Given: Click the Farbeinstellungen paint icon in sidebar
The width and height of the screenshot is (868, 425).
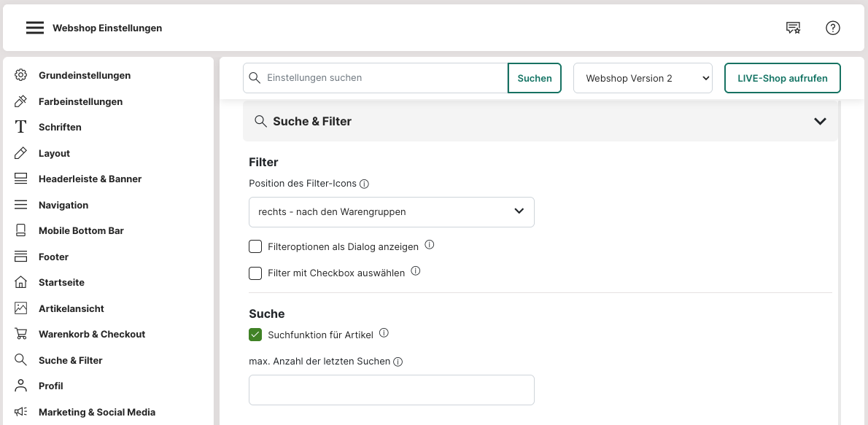Looking at the screenshot, I should tap(21, 101).
